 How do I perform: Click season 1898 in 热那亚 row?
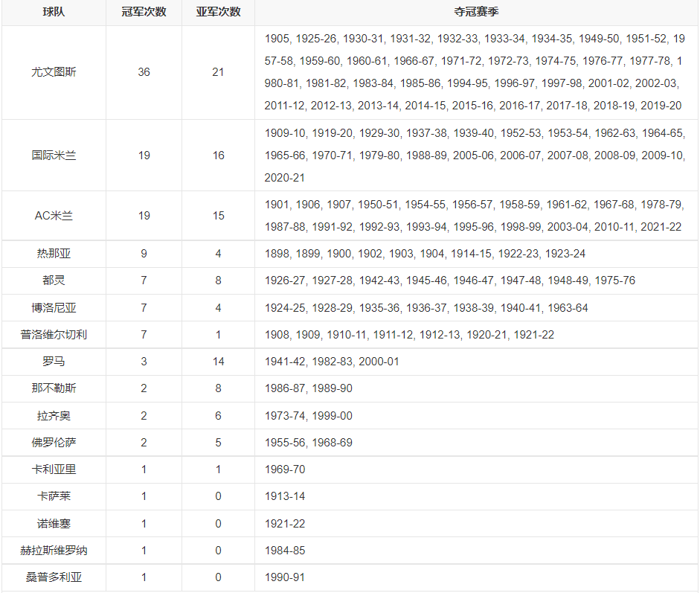click(x=276, y=254)
